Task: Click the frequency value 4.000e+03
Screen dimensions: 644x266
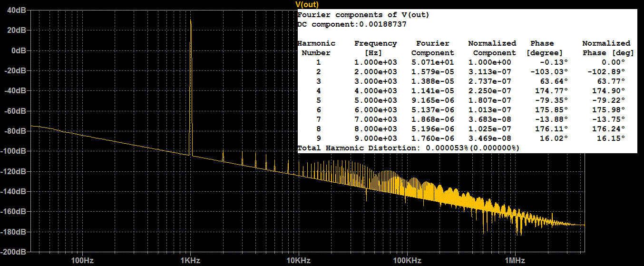Action: (375, 91)
